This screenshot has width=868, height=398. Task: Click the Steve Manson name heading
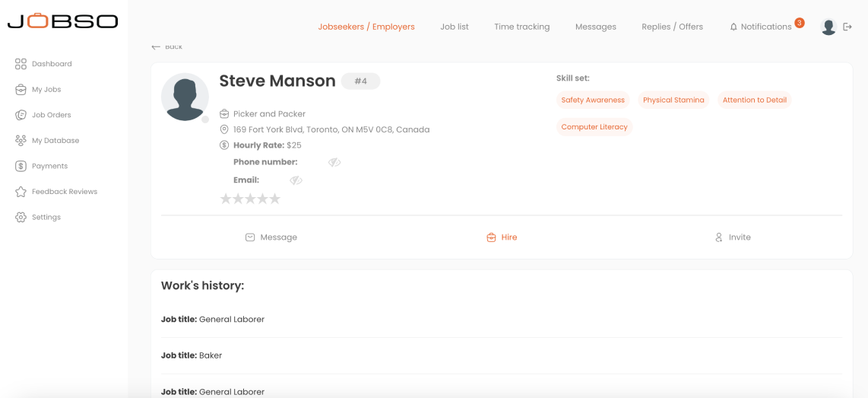point(277,81)
